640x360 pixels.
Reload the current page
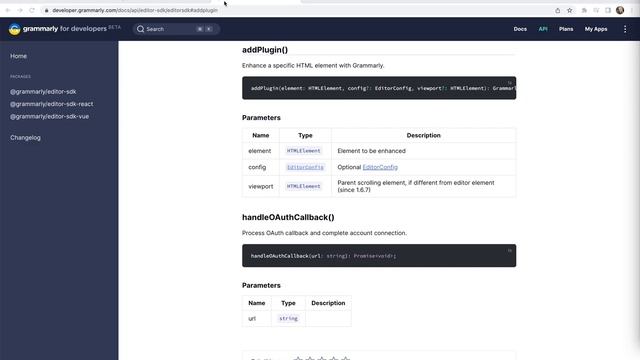(32, 10)
